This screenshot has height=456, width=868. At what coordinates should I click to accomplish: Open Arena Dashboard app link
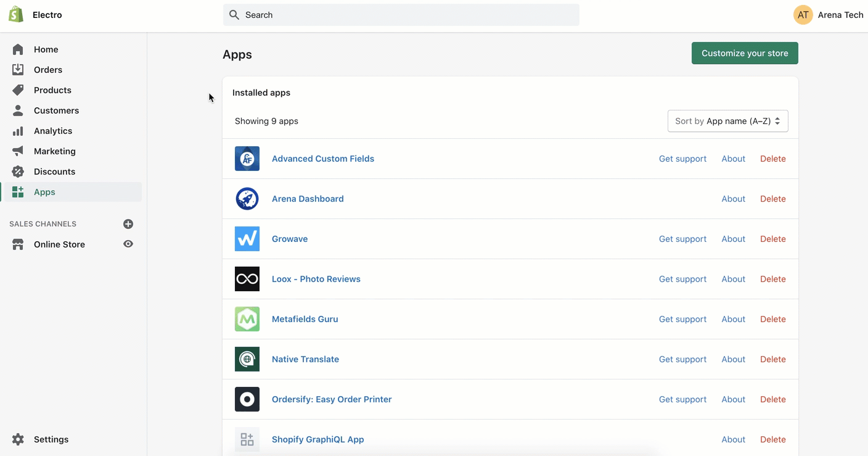tap(308, 199)
